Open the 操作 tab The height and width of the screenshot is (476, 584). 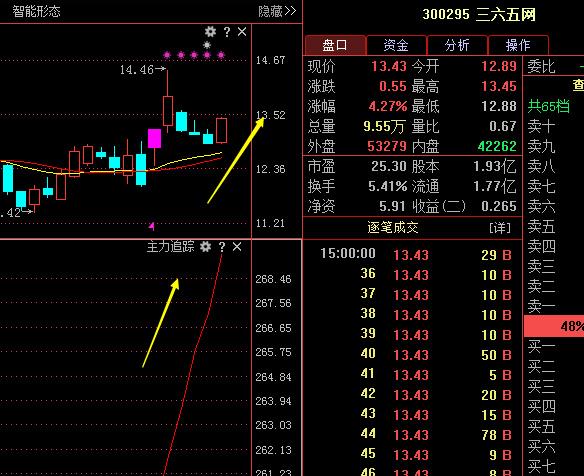click(518, 45)
